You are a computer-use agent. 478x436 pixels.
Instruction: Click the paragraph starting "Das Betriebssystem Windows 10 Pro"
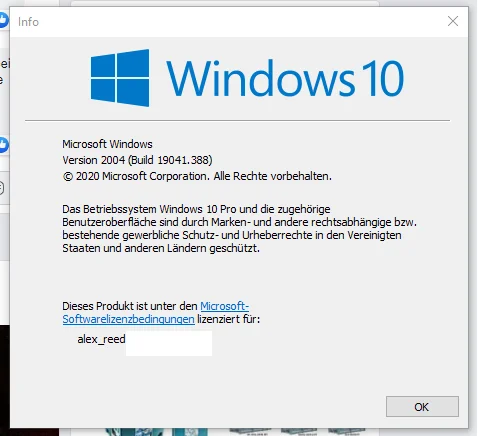239,228
